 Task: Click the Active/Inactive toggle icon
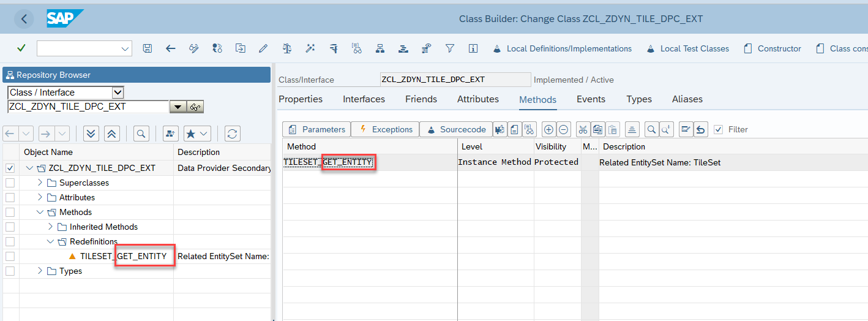[217, 48]
